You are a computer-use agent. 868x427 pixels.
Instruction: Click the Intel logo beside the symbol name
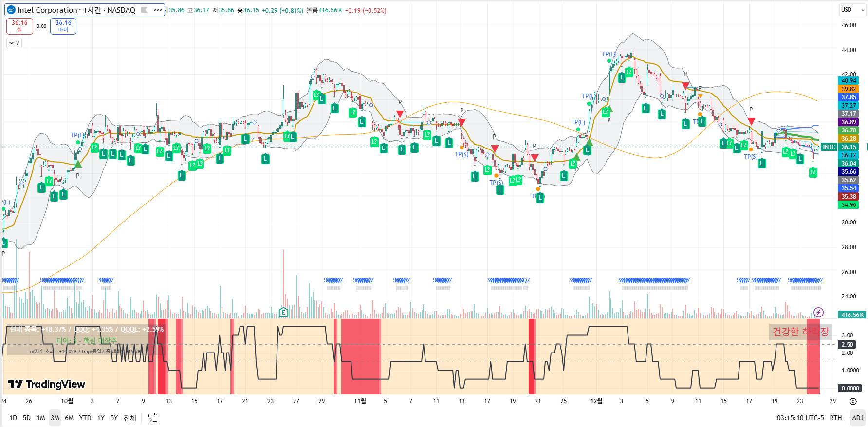[11, 10]
